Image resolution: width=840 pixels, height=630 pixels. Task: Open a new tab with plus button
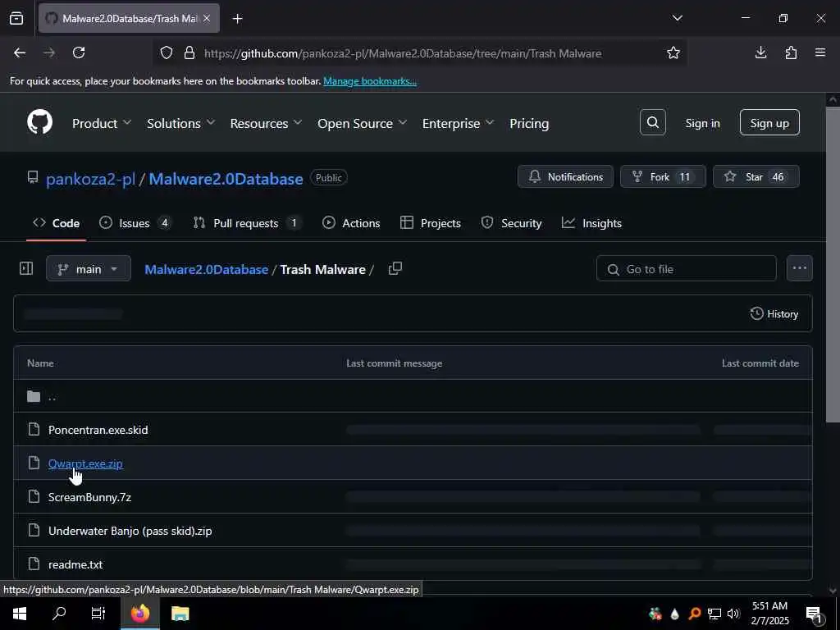[237, 19]
